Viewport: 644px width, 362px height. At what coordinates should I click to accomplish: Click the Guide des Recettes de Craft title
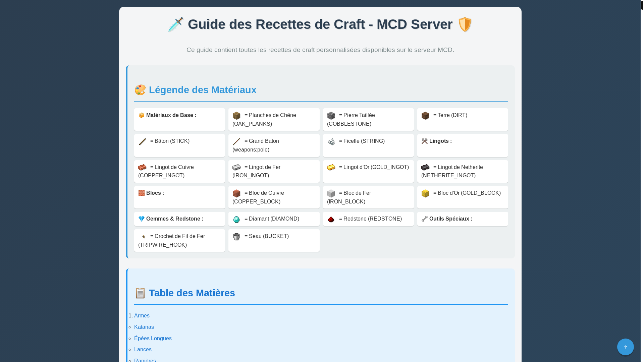point(320,24)
